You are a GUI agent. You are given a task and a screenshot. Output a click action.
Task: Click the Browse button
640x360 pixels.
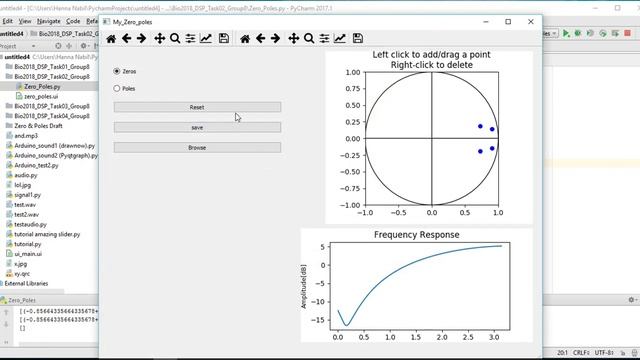tap(197, 147)
